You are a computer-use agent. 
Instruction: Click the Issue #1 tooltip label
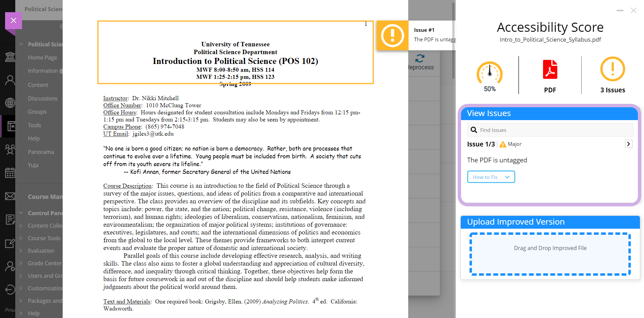pyautogui.click(x=424, y=30)
